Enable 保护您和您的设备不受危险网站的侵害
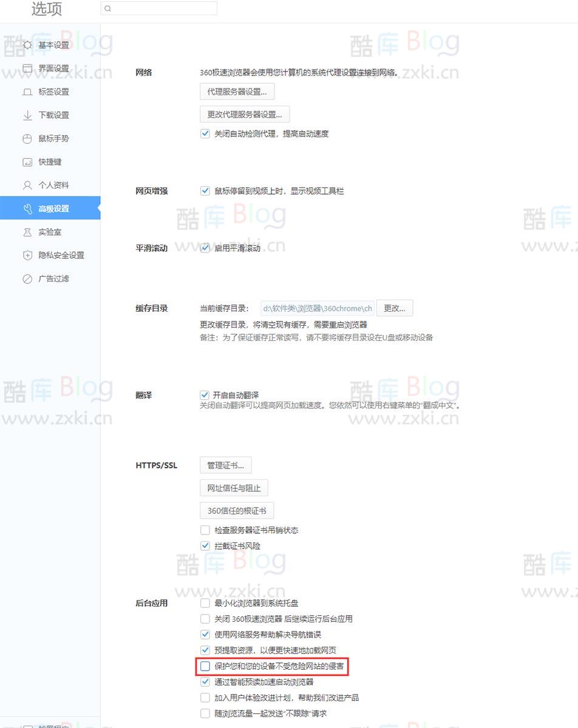Screen dimensions: 578x728 205,666
